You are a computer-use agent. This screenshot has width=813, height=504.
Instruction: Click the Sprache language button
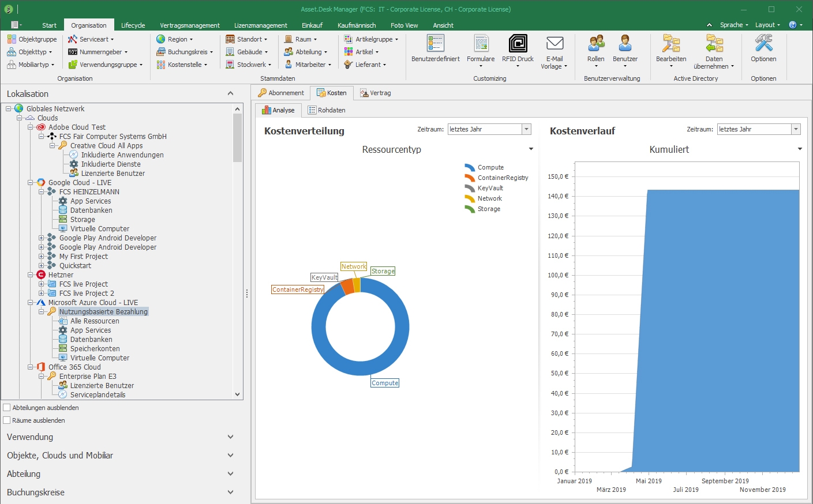[x=733, y=25]
